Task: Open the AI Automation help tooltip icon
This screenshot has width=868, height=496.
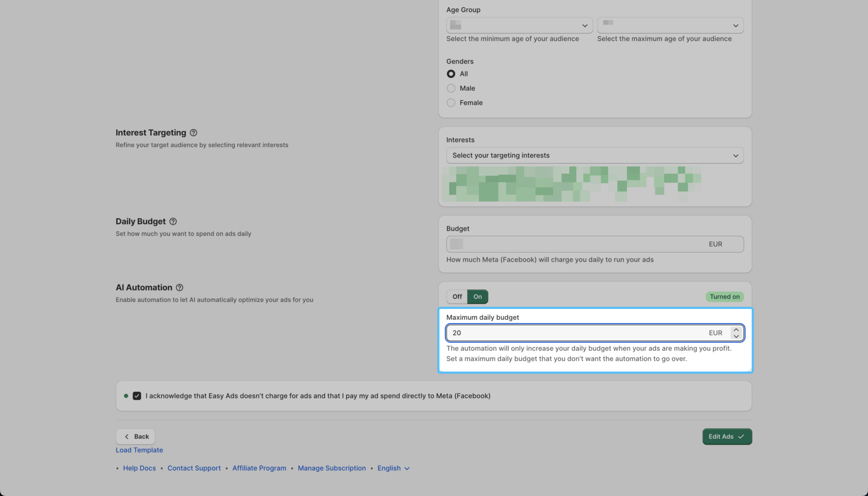Action: [x=180, y=288]
